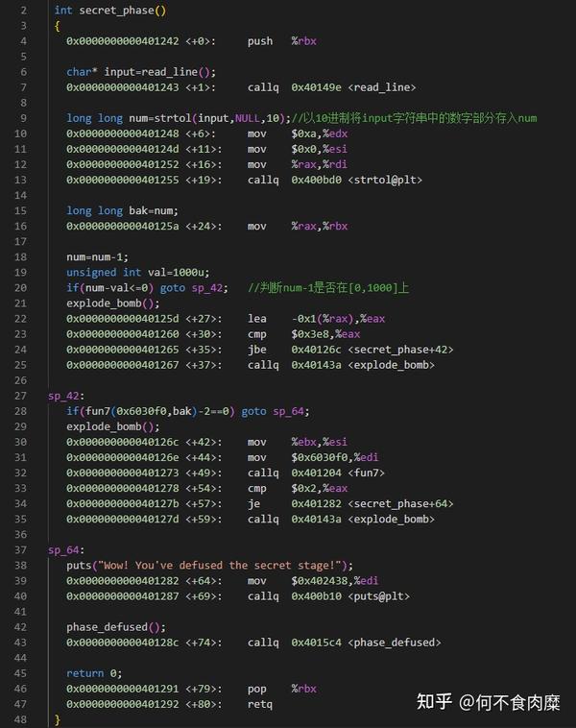Click the 'callq 0x4015c4 <phase_defused>' instruction
Viewport: 576px width, 728px height.
[344, 643]
